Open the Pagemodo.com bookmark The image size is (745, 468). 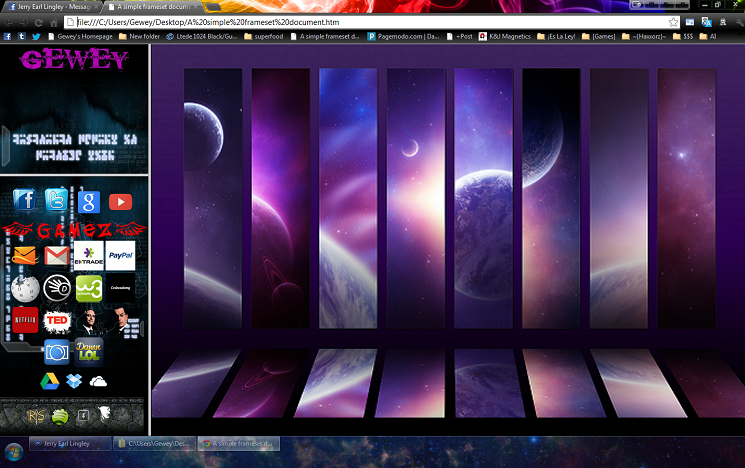coord(404,36)
